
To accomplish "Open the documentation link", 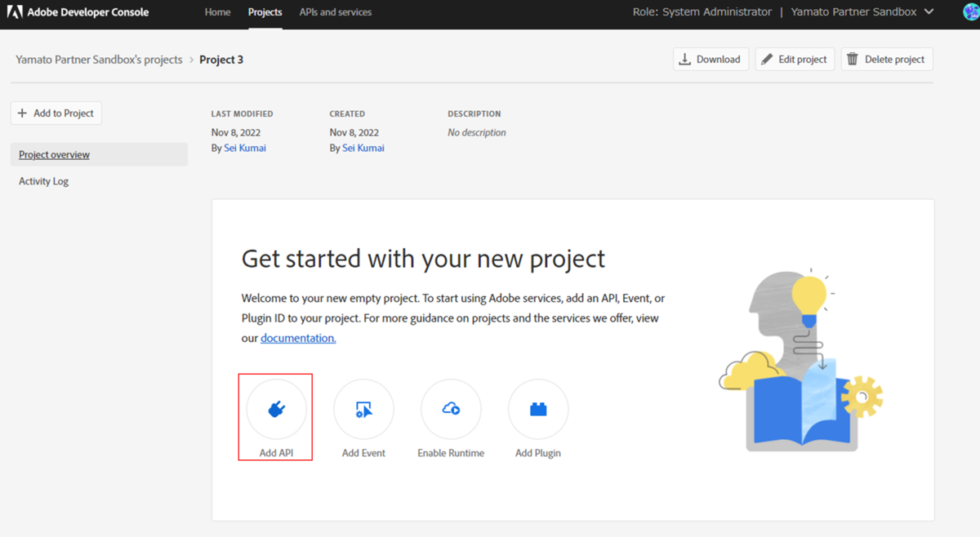I will point(298,338).
